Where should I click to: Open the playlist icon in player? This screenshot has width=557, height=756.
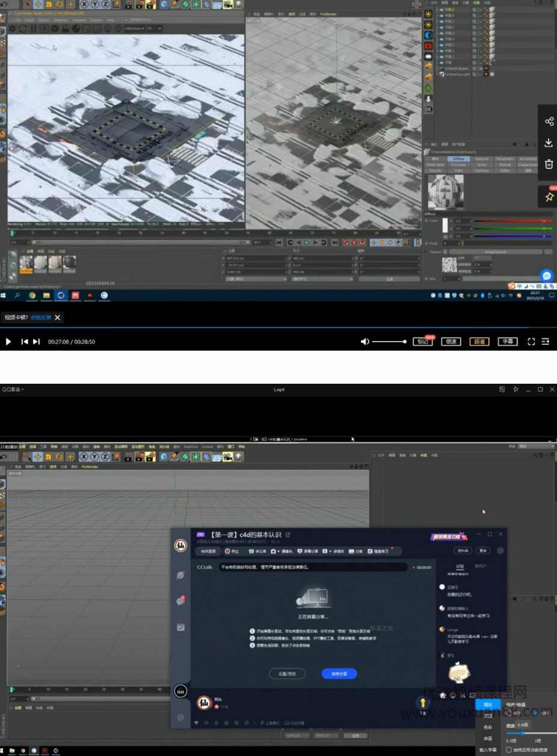click(x=546, y=342)
